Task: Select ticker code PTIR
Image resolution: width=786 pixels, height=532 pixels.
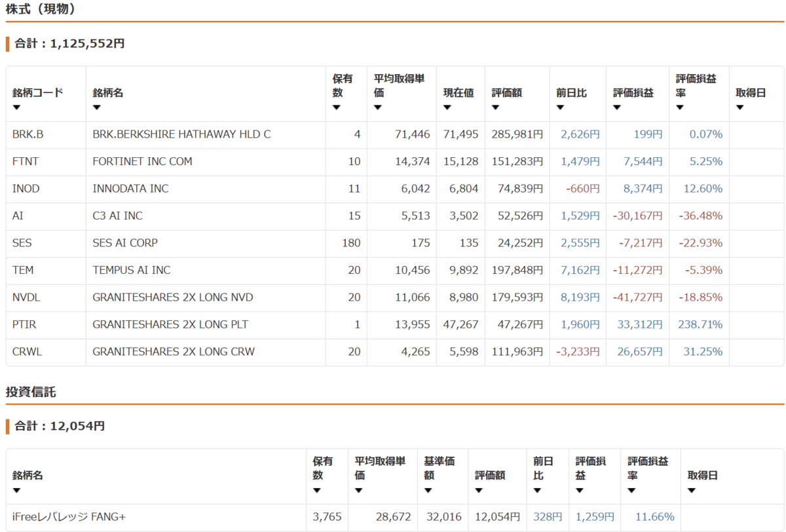Action: pyautogui.click(x=24, y=324)
